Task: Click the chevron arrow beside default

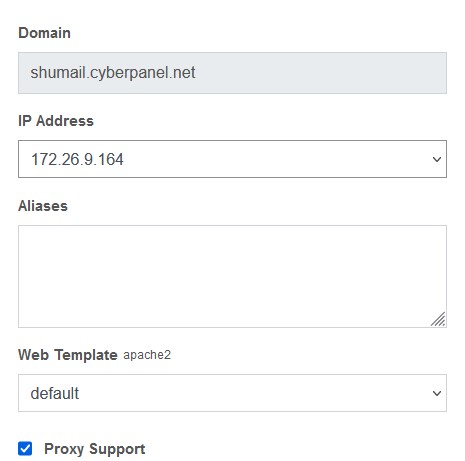Action: (x=437, y=393)
